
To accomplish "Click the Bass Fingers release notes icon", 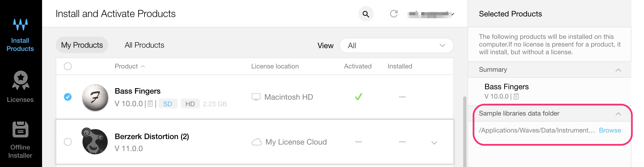I will coord(150,104).
